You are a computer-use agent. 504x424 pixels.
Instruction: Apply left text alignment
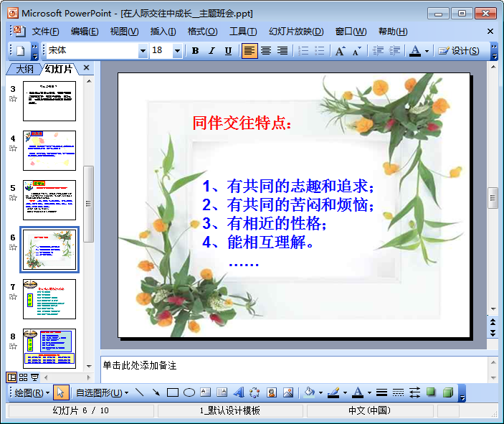(x=249, y=51)
